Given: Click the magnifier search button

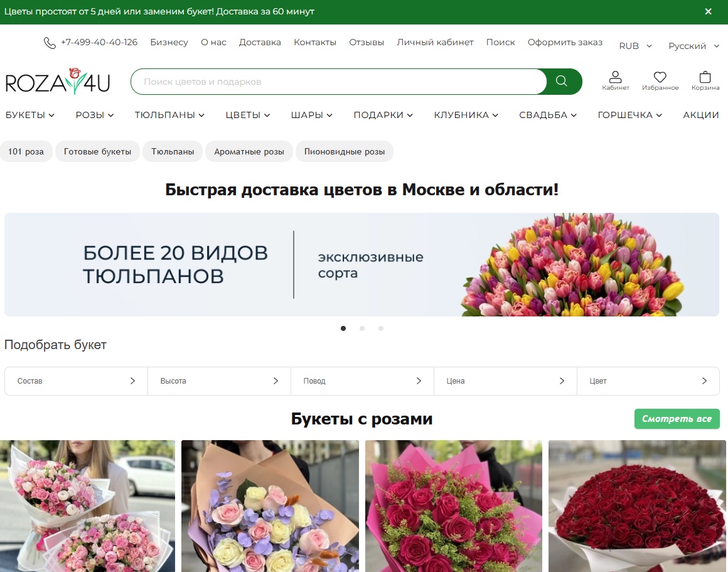Looking at the screenshot, I should coord(562,82).
